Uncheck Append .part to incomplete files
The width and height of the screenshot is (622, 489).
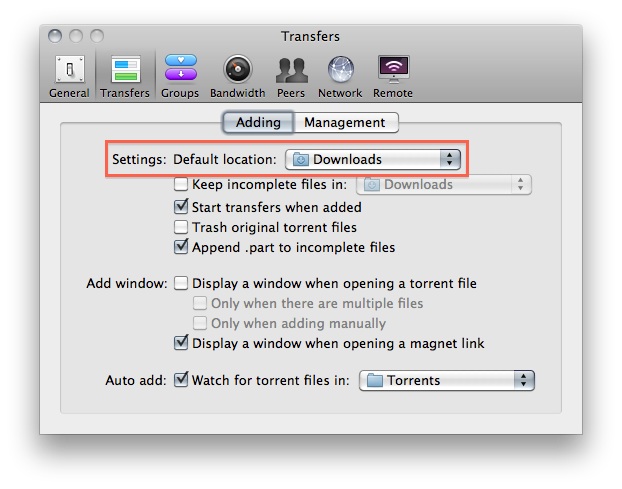point(181,247)
